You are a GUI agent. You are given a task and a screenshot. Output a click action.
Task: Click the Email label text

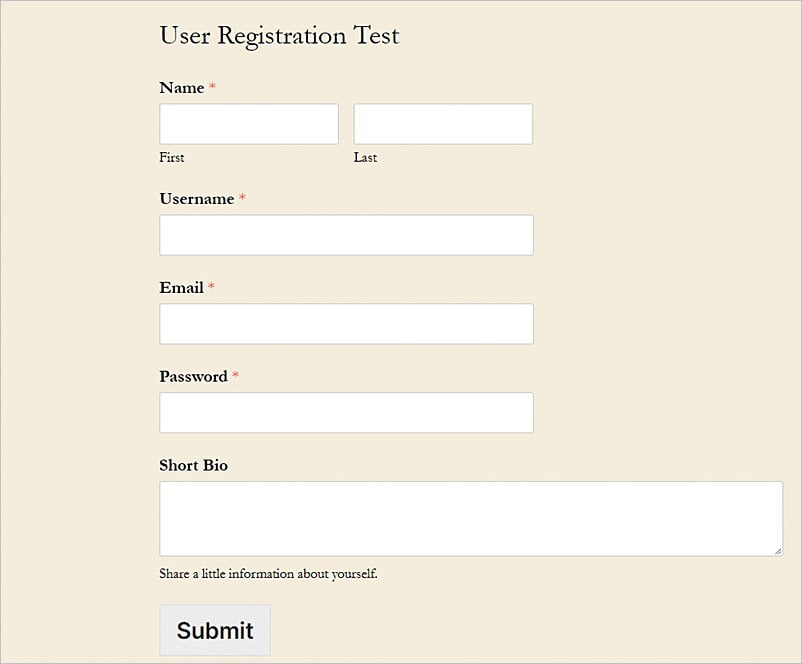point(181,288)
